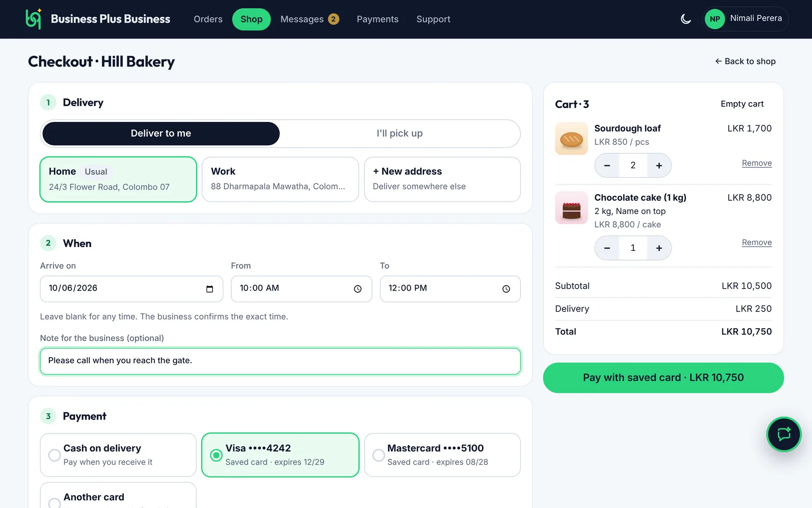Select the Work address card
Screen dimensions: 812x508
click(280, 179)
